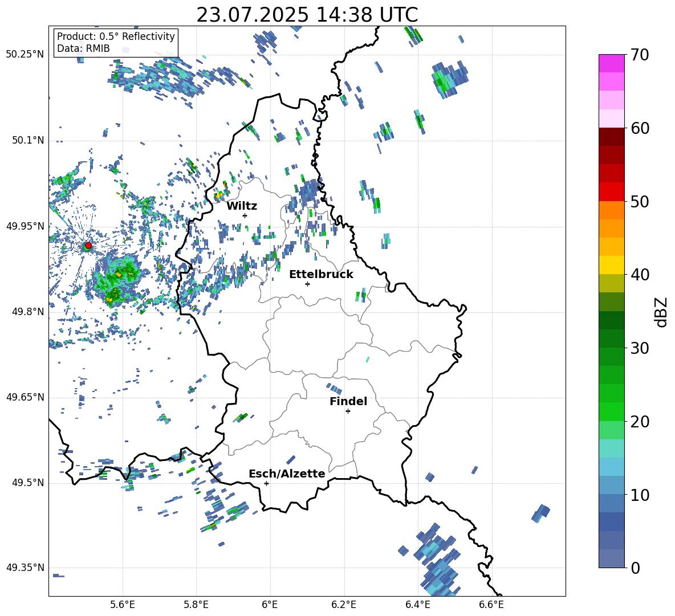The image size is (675, 616).
Task: Click the 49.95°N latitude label
Action: click(25, 226)
